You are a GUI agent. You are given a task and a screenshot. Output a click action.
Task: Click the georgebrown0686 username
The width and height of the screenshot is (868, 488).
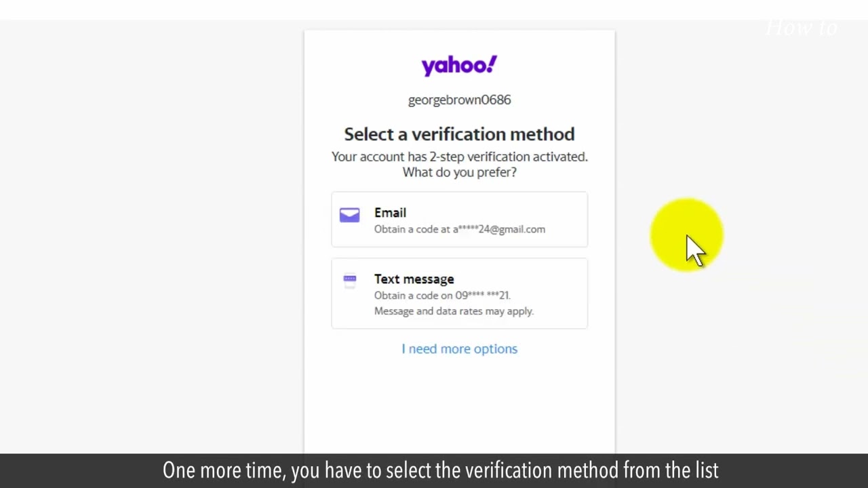tap(459, 100)
